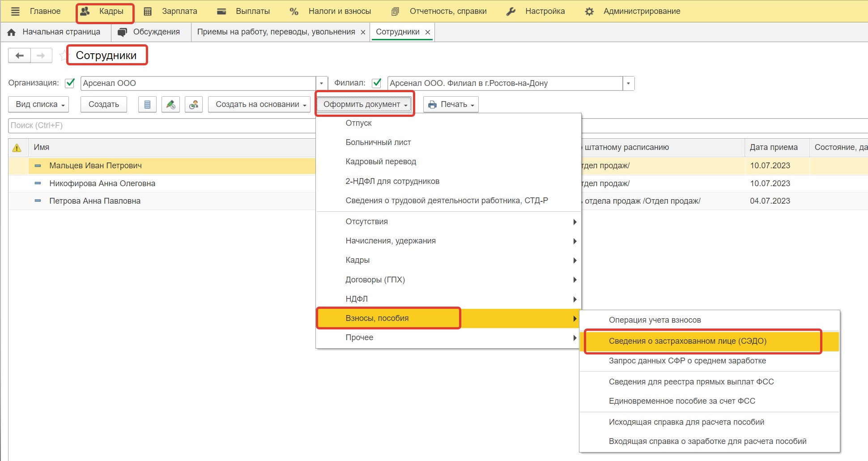Image resolution: width=868 pixels, height=461 pixels.
Task: Open the Вид списка dropdown
Action: click(x=39, y=104)
